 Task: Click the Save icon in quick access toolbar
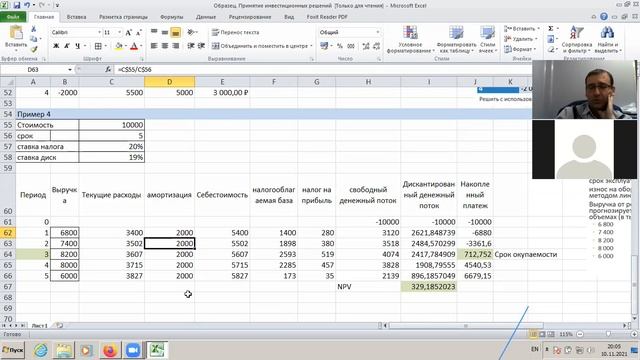point(17,5)
